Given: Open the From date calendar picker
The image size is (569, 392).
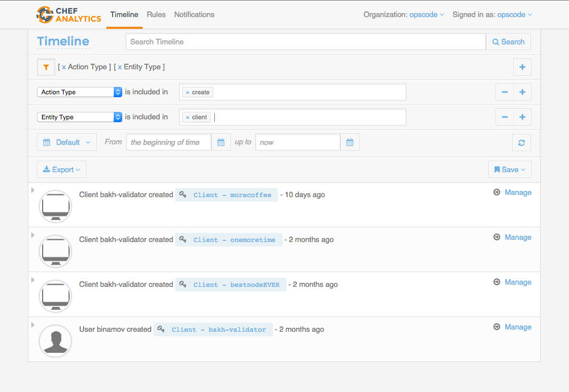Looking at the screenshot, I should click(221, 143).
